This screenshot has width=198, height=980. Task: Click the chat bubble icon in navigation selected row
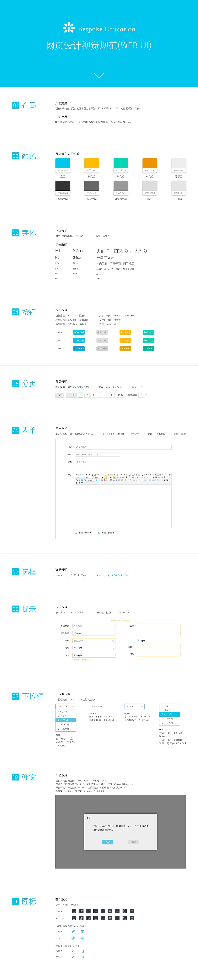coord(103,918)
